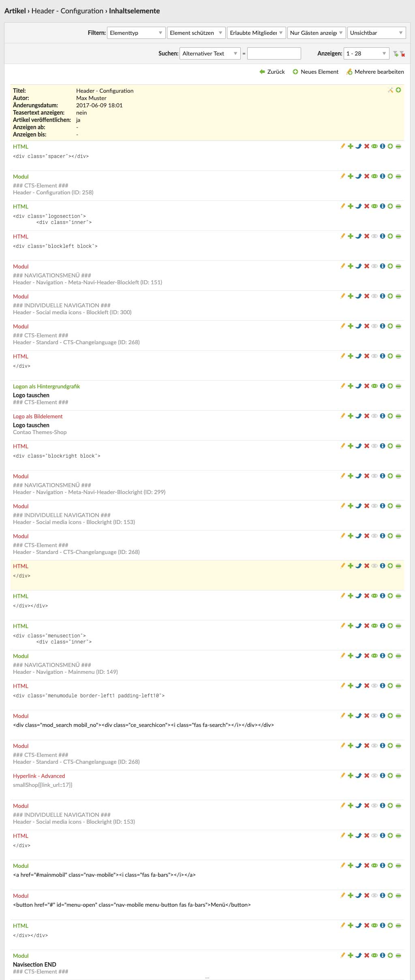Click drag handle of the menusection HTML element
415x980 pixels.
(398, 626)
